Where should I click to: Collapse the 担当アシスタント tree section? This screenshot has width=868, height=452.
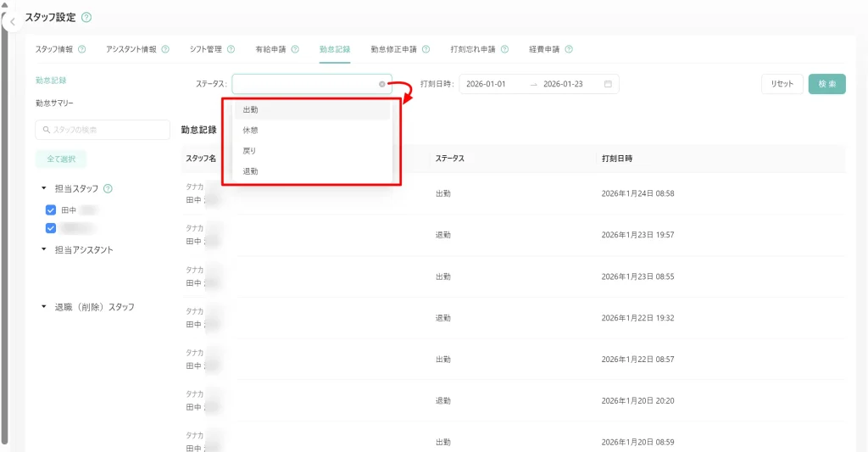pos(43,250)
